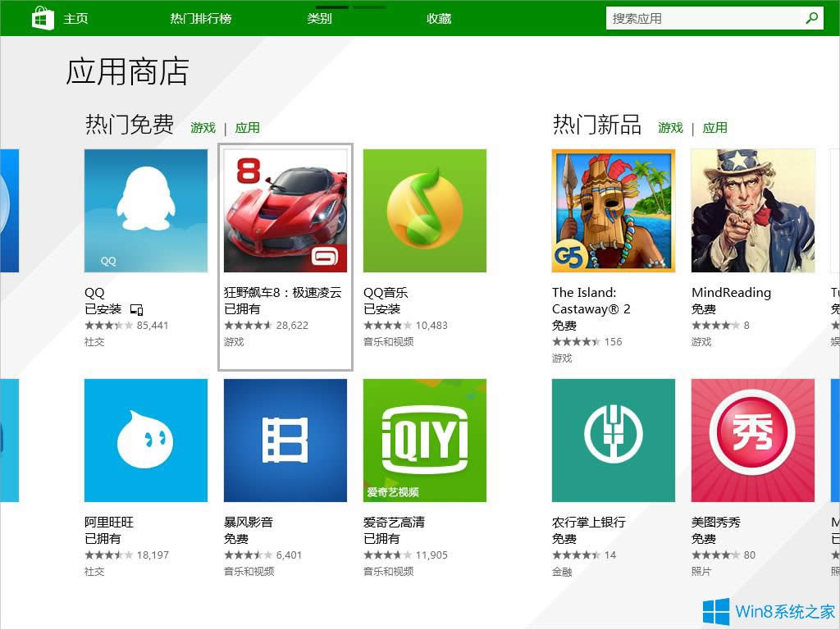Open the QQ app tile

(145, 210)
